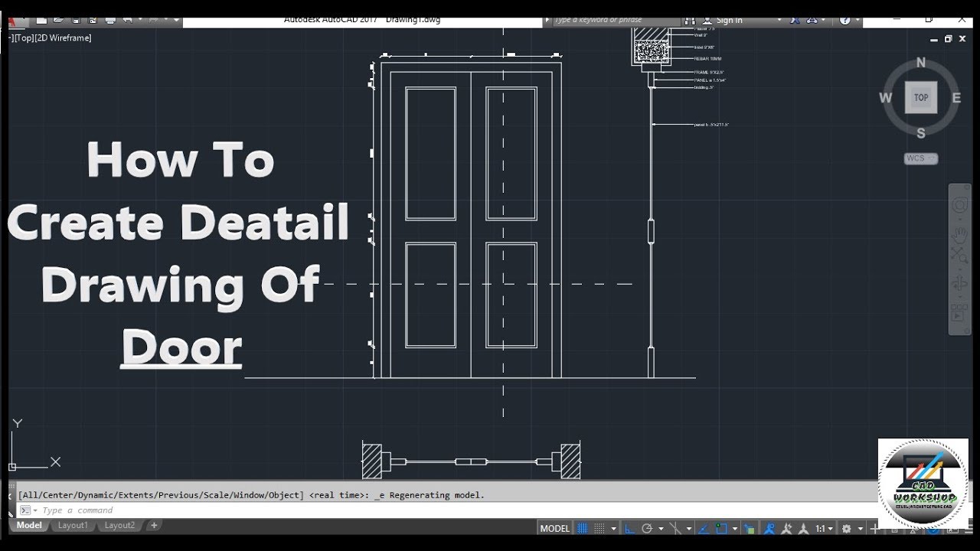Click the plus icon in status bar
This screenshot has width=980, height=551.
(874, 528)
